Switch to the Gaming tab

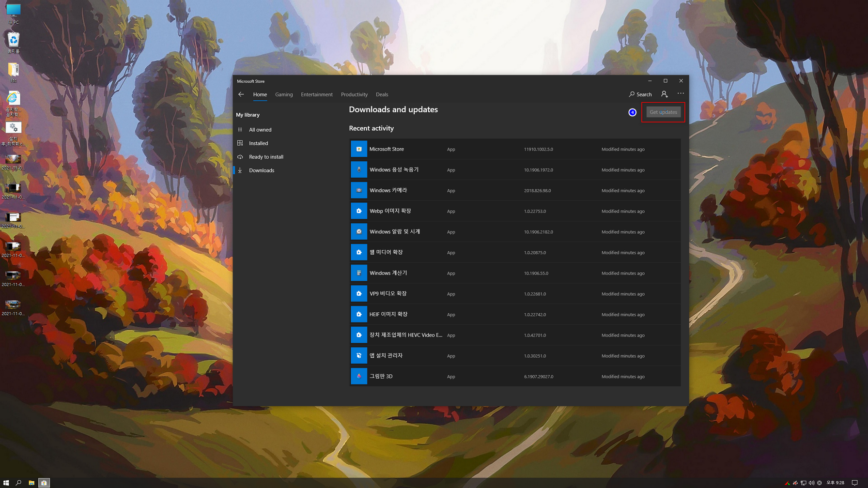coord(284,94)
